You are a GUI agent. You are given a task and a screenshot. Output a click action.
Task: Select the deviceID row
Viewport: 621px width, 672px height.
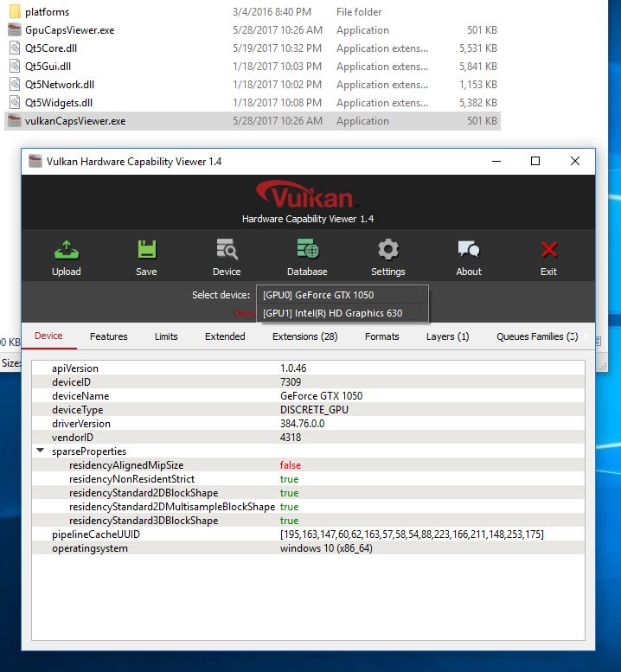click(308, 382)
